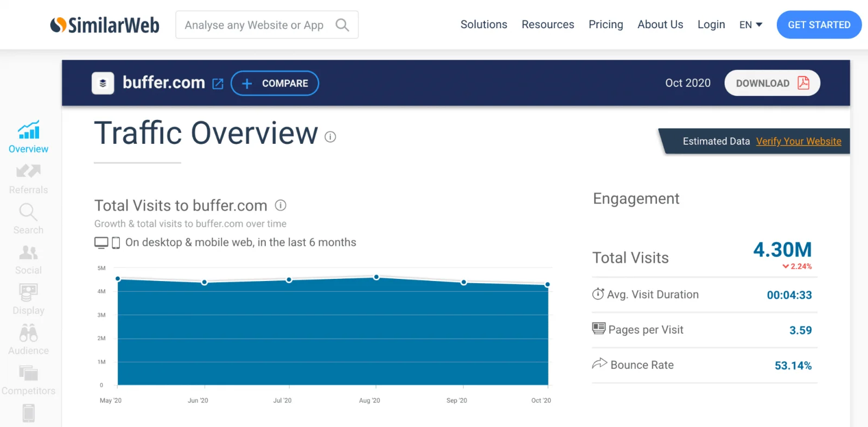868x427 pixels.
Task: Click the 2.24% decrease indicator
Action: click(x=797, y=266)
